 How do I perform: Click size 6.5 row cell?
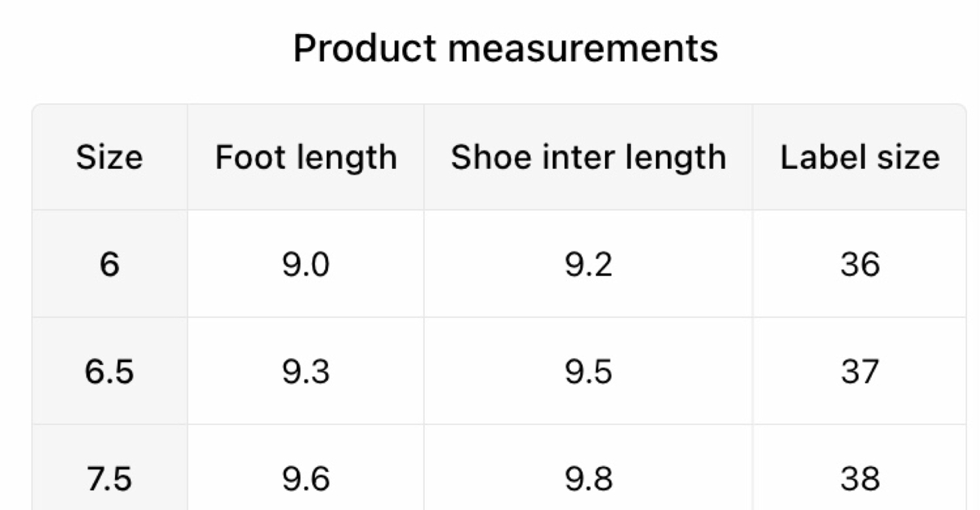[x=110, y=372]
